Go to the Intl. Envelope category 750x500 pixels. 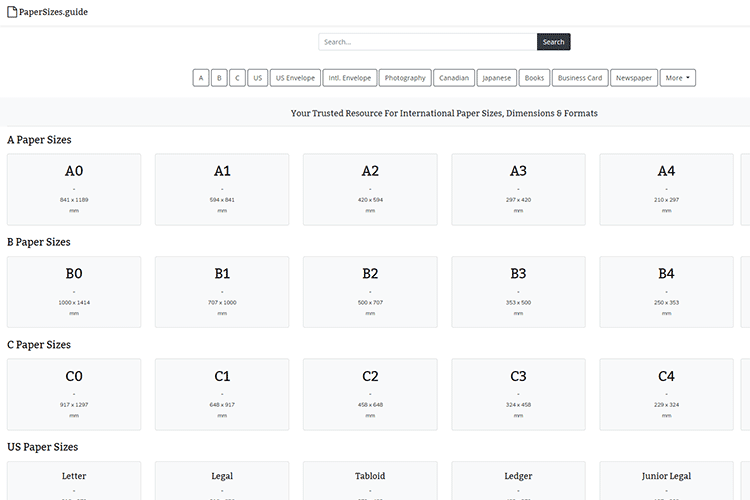pyautogui.click(x=350, y=78)
